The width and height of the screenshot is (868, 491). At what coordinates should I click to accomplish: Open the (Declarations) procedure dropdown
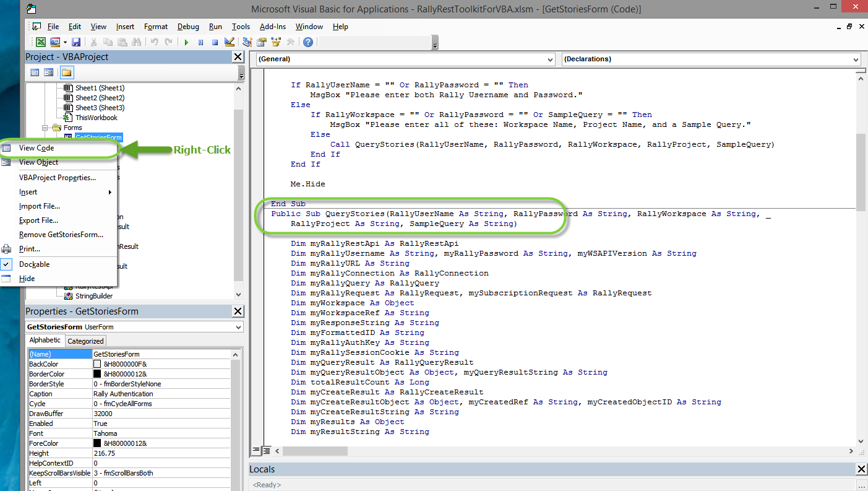pos(856,59)
